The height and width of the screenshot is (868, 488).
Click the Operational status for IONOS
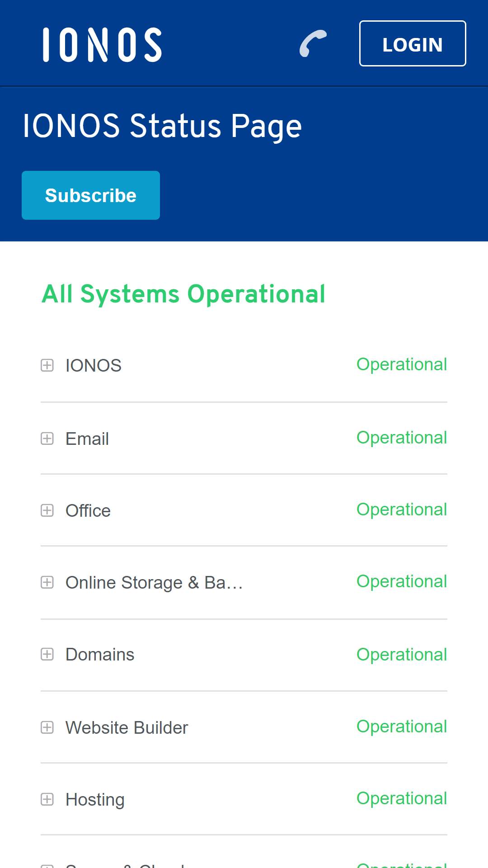click(402, 364)
